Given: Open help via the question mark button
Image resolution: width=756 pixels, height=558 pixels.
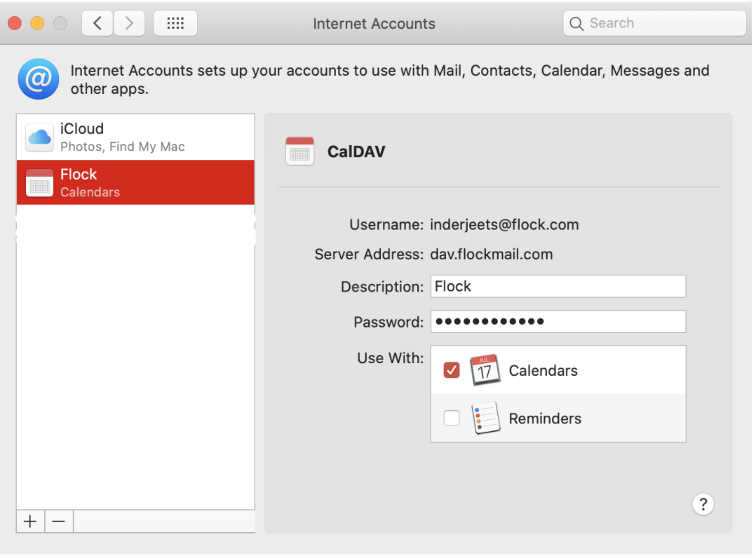Looking at the screenshot, I should pos(703,504).
